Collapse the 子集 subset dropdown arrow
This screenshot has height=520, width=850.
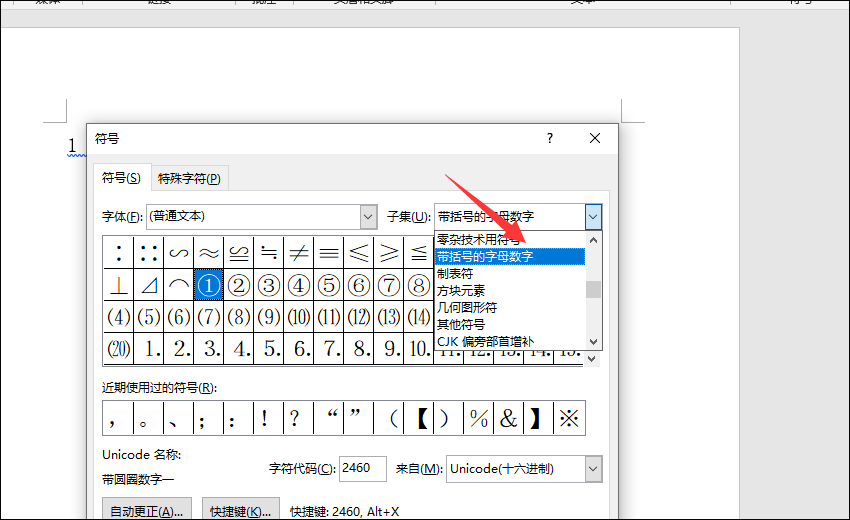593,217
